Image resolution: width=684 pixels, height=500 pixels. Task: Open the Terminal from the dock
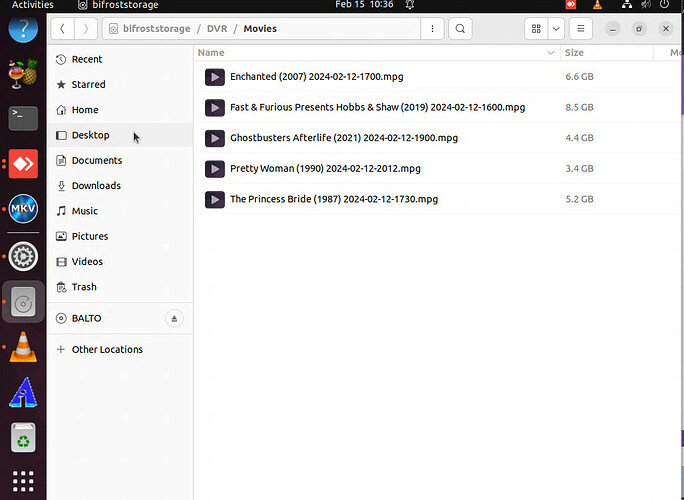[x=23, y=118]
